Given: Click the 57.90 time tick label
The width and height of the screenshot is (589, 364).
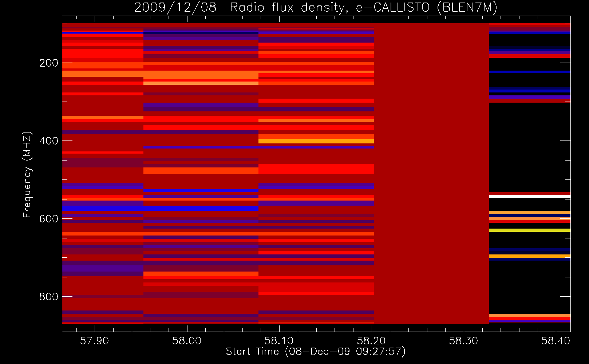Looking at the screenshot, I should (95, 341).
